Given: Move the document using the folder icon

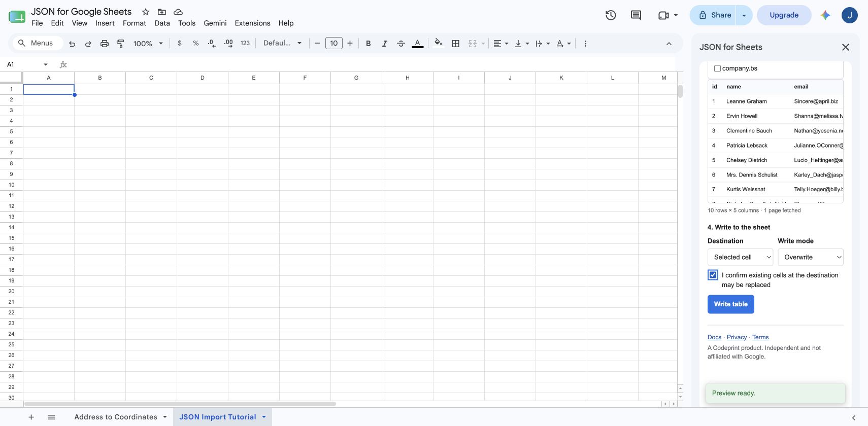Looking at the screenshot, I should pyautogui.click(x=162, y=12).
